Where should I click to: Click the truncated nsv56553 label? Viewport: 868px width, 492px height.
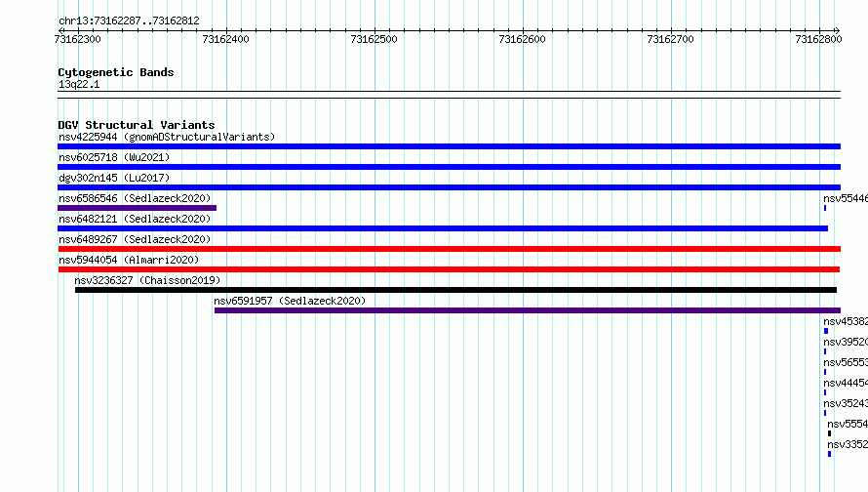click(846, 362)
